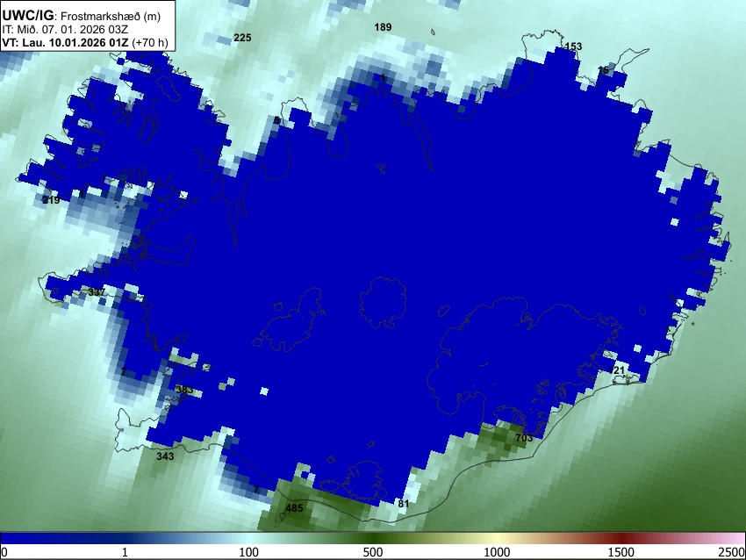This screenshot has height=560, width=746.
Task: Click the legend label 1500
Action: point(621,552)
